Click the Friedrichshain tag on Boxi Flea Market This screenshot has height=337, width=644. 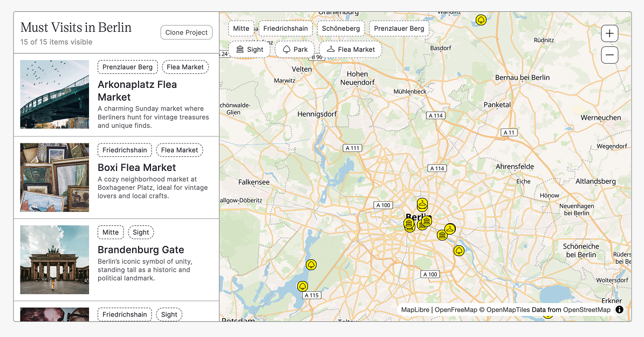click(x=125, y=150)
